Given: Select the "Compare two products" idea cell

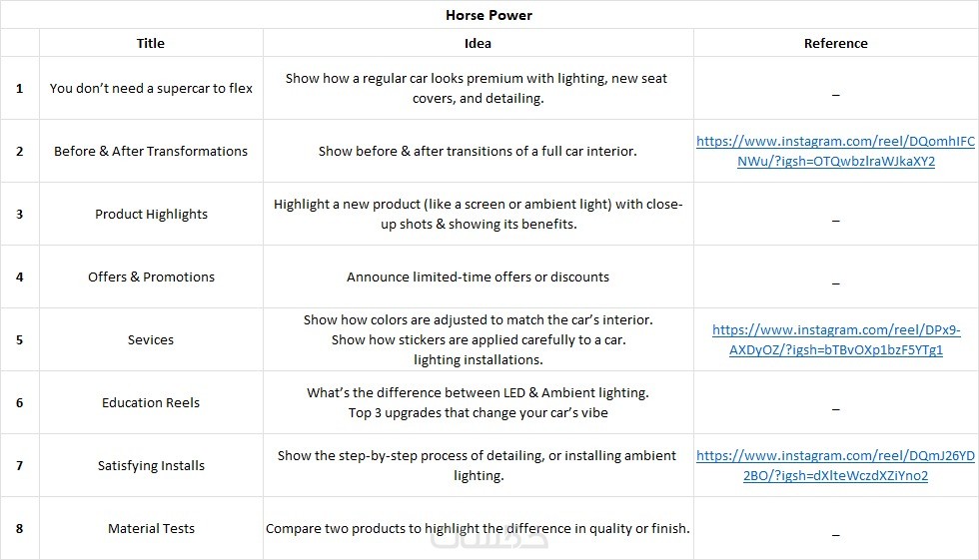Looking at the screenshot, I should point(478,528).
